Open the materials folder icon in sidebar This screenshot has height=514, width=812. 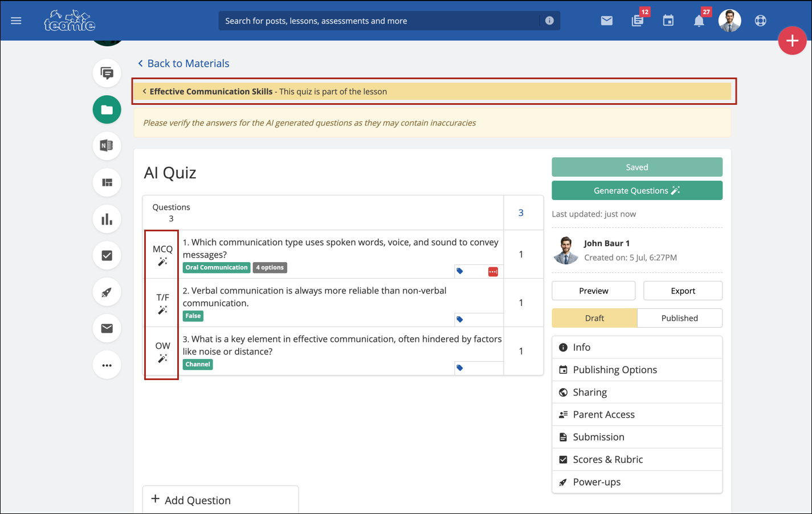coord(107,109)
